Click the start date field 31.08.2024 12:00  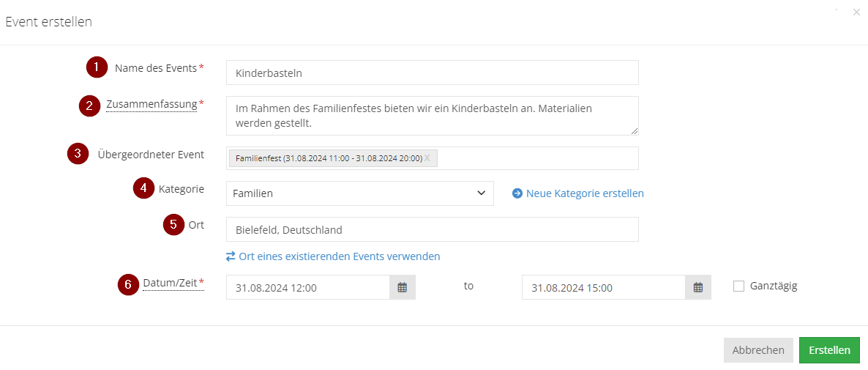(x=308, y=287)
